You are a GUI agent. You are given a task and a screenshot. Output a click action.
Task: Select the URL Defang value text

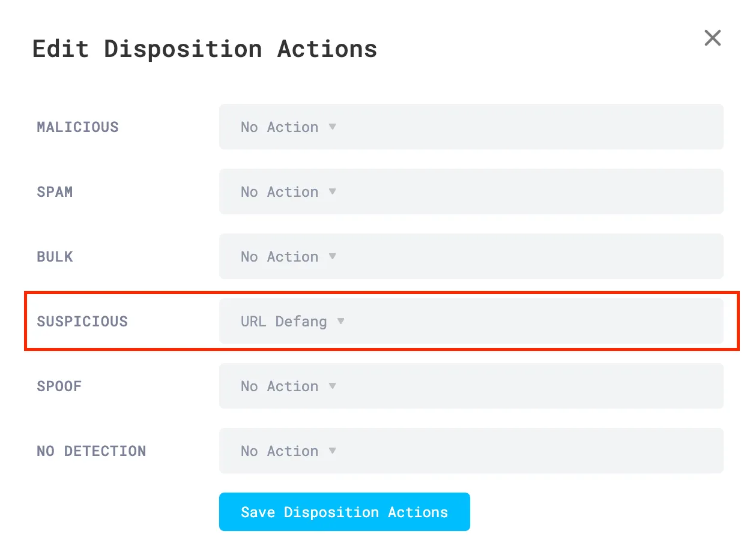point(283,321)
